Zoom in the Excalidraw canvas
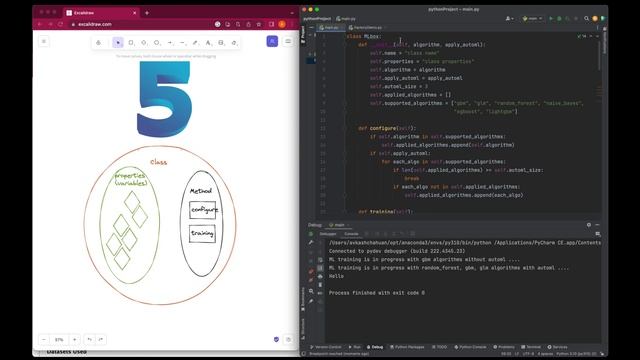Screen dimensions: 640x360 coord(74,339)
